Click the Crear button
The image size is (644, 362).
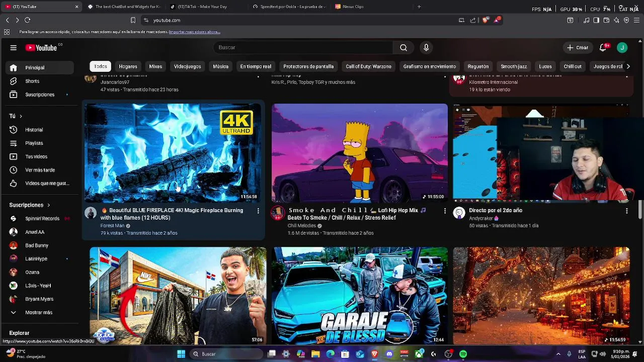[577, 48]
